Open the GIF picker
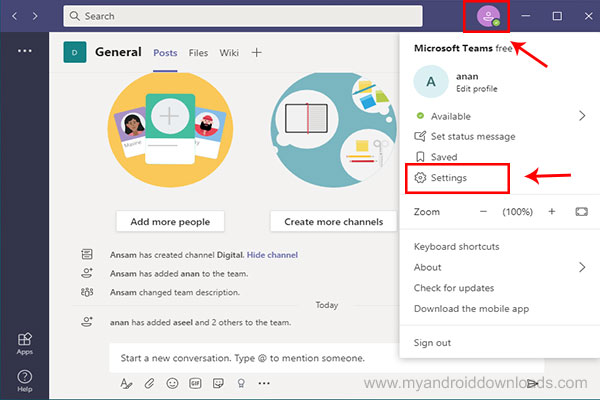This screenshot has width=600, height=400. point(195,383)
